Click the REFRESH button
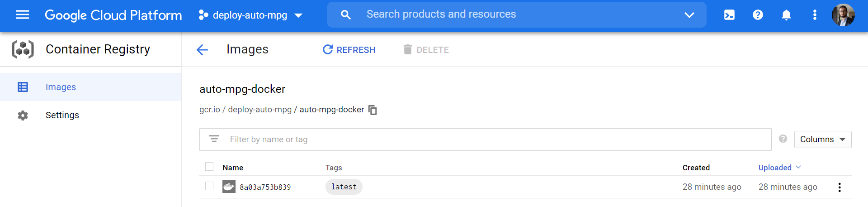 pos(349,50)
